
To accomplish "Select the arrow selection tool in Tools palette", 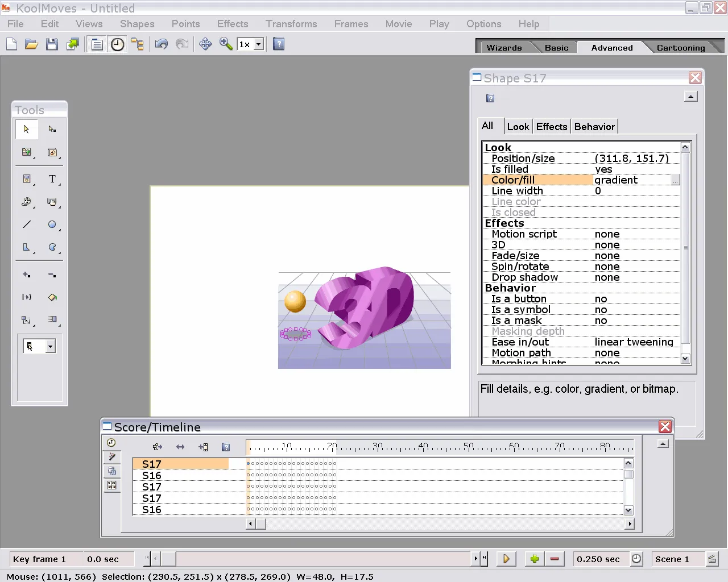I will pyautogui.click(x=26, y=129).
